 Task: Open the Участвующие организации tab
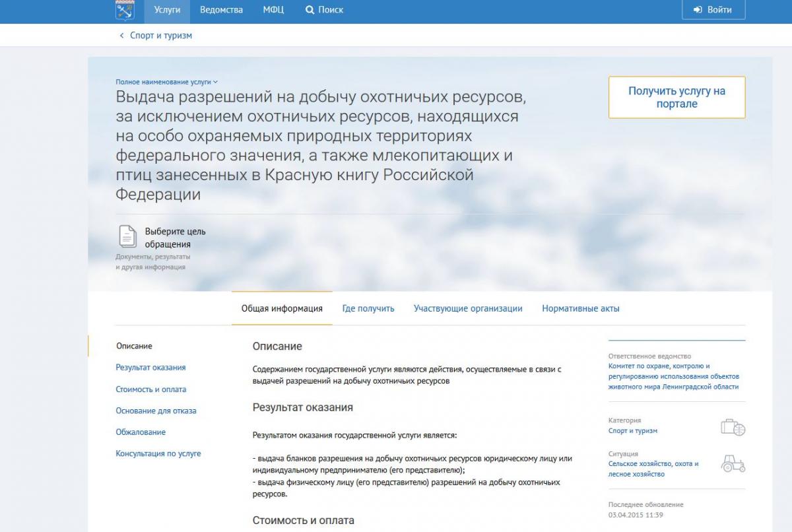[468, 308]
